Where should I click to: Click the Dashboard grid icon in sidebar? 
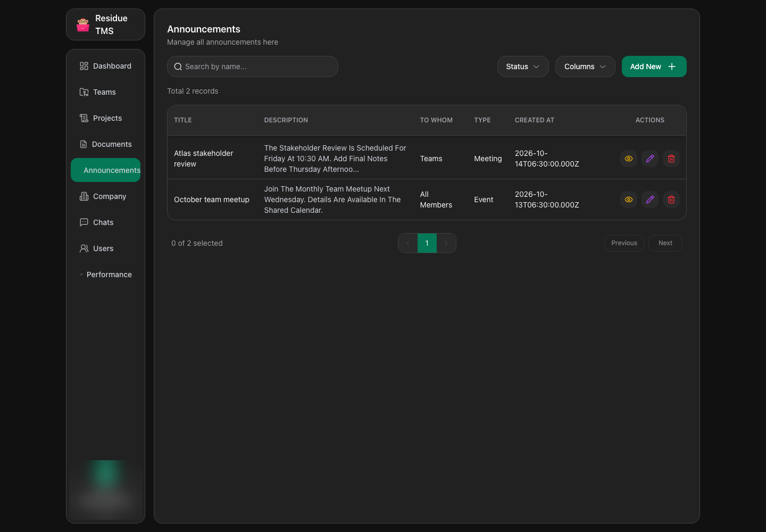pyautogui.click(x=84, y=66)
